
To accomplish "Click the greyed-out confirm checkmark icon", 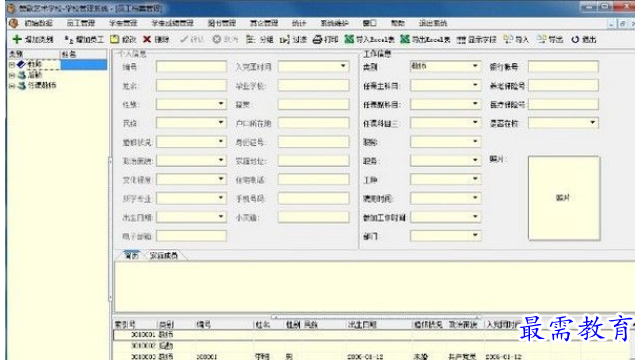I will pyautogui.click(x=184, y=39).
